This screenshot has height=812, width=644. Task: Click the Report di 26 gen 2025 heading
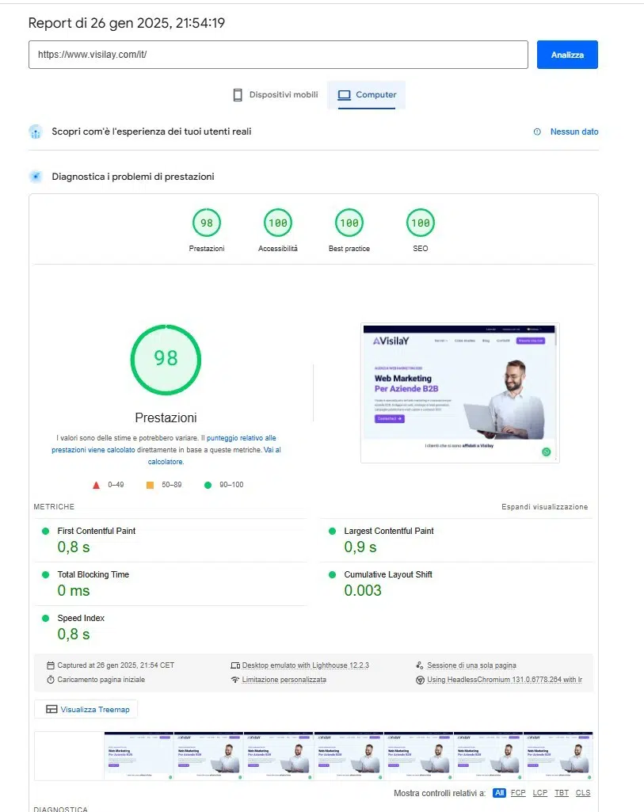click(126, 23)
